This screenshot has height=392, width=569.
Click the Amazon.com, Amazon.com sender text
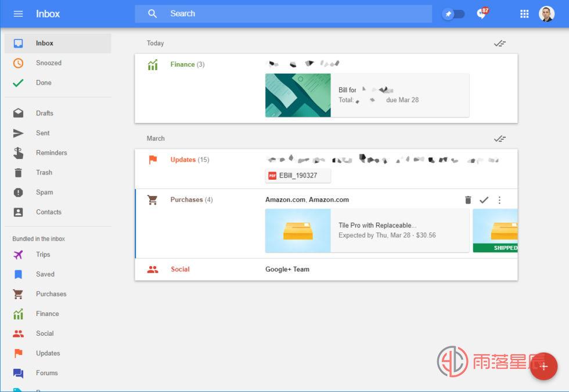coord(307,199)
